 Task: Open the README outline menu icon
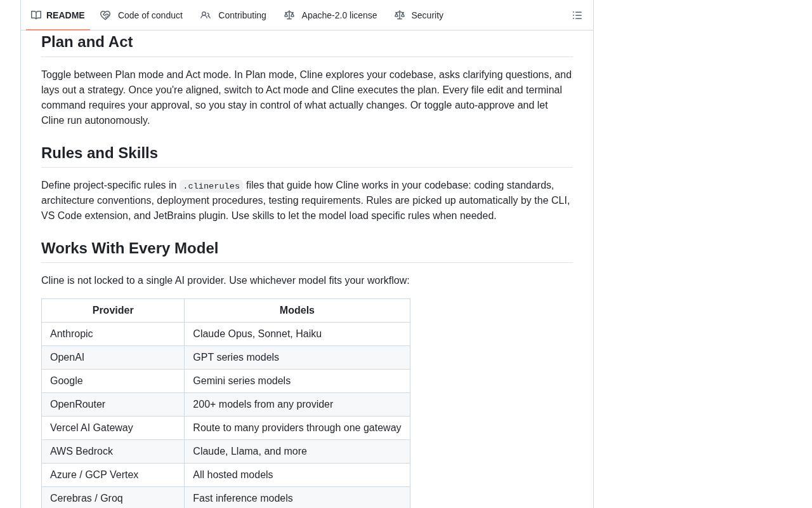[x=577, y=15]
